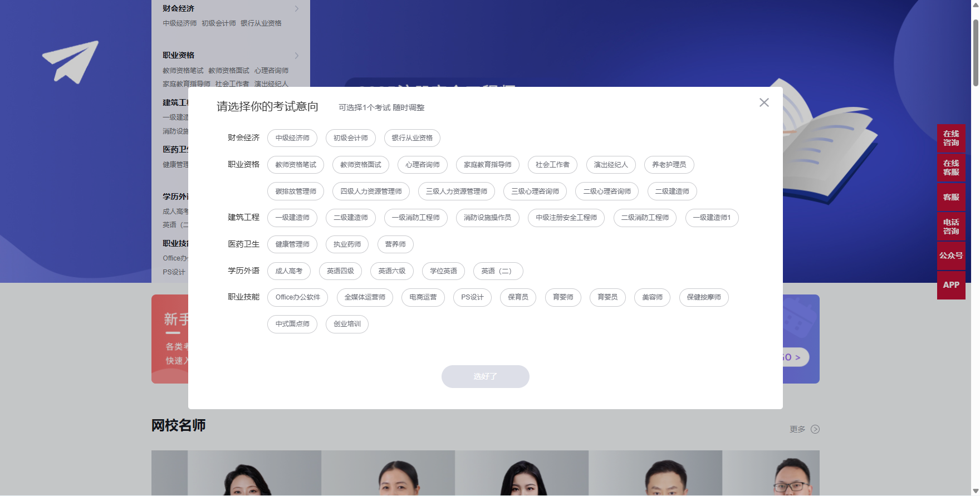Select the 教师资格笔试 exam option
Screen dimensions: 980x496
(x=296, y=165)
